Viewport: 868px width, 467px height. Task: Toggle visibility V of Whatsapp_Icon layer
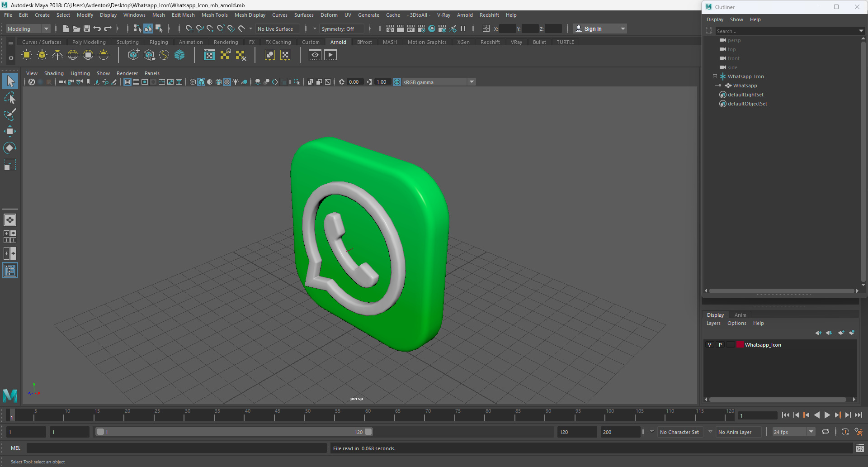click(709, 345)
